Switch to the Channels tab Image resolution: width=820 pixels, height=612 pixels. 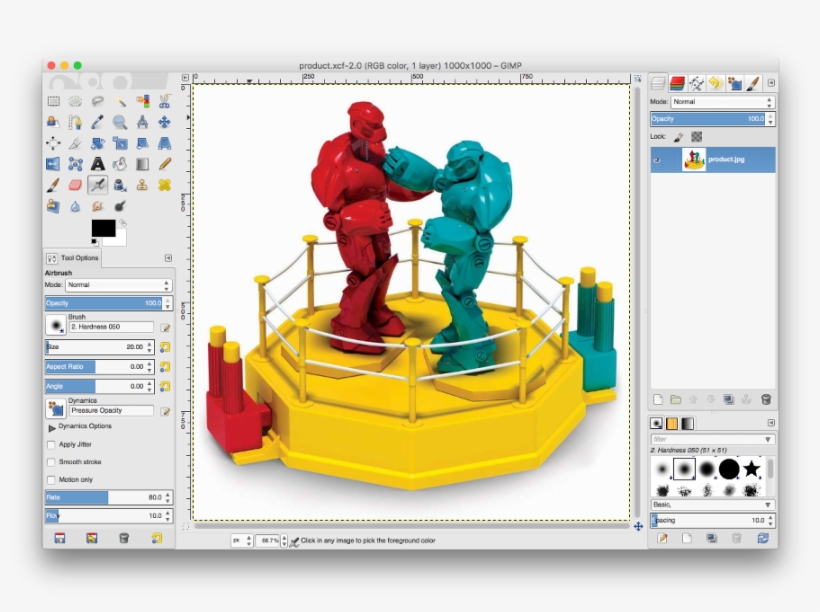point(677,82)
